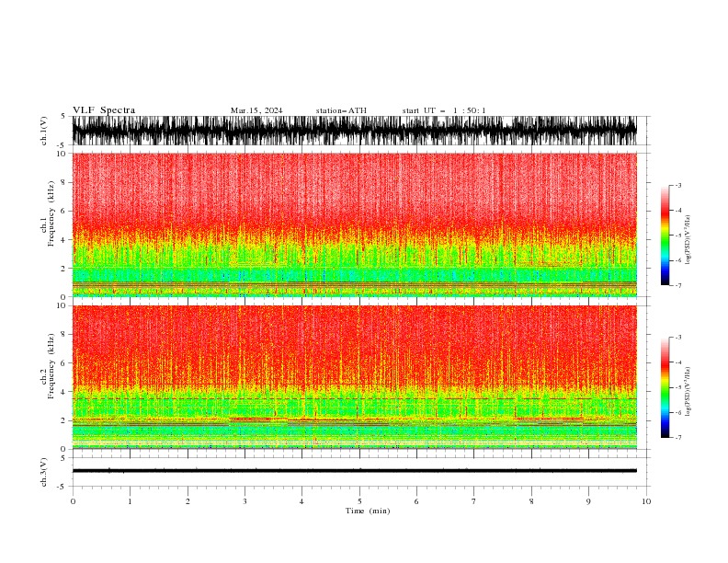The height and width of the screenshot is (563, 728).
Task: Click the time axis tick label "5"
Action: click(x=359, y=501)
